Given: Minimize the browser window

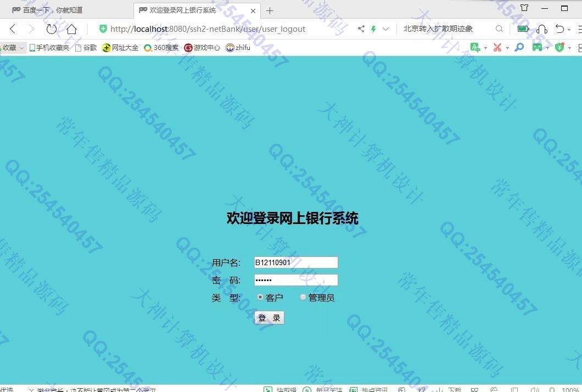Looking at the screenshot, I should pyautogui.click(x=545, y=8).
